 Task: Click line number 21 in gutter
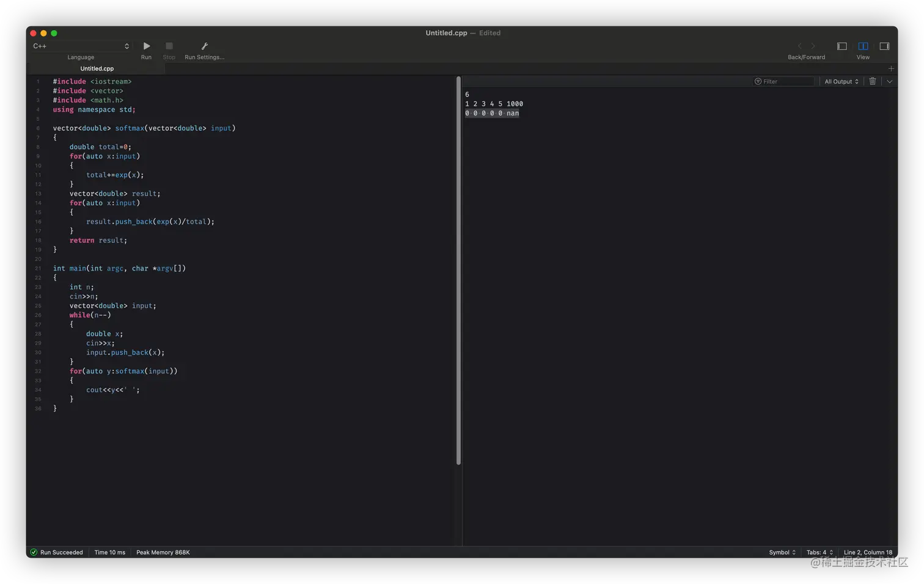pos(38,269)
